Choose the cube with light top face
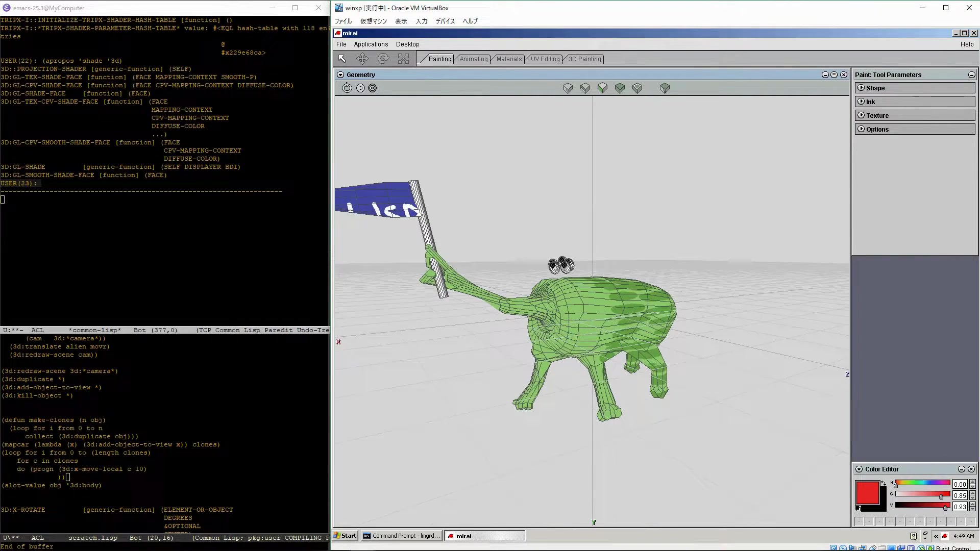The image size is (980, 551). point(637,88)
